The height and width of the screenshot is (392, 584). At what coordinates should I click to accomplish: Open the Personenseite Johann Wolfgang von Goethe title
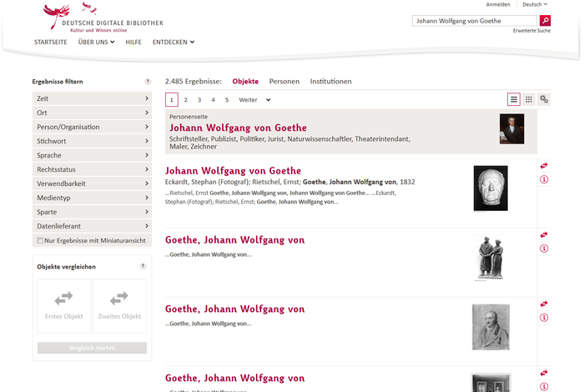238,128
